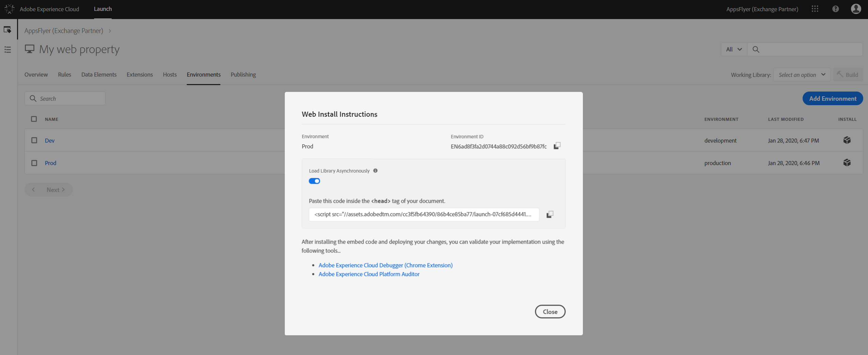Click the embed script code field
The height and width of the screenshot is (355, 868).
click(x=423, y=214)
